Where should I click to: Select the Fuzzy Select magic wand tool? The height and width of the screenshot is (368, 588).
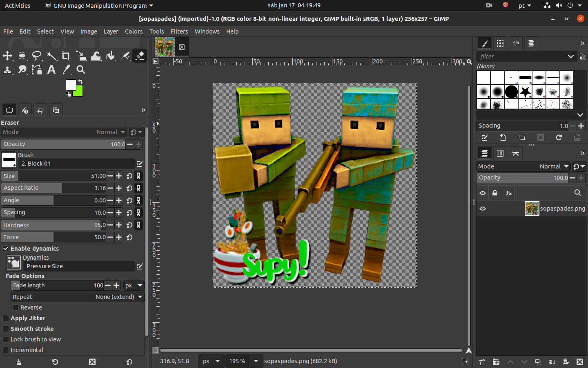[x=52, y=56]
